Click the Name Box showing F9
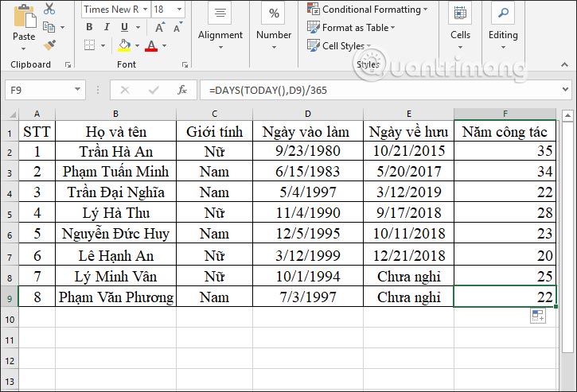The height and width of the screenshot is (392, 577). 39,90
